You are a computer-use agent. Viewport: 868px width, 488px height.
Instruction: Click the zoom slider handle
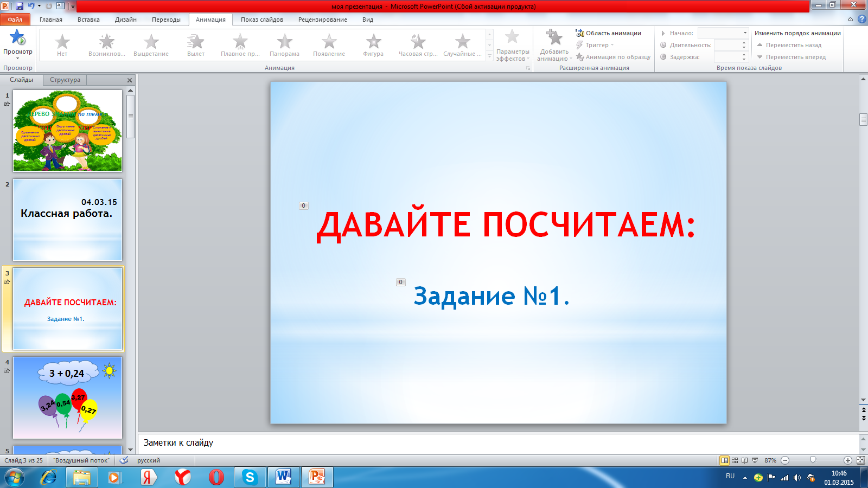pyautogui.click(x=813, y=460)
